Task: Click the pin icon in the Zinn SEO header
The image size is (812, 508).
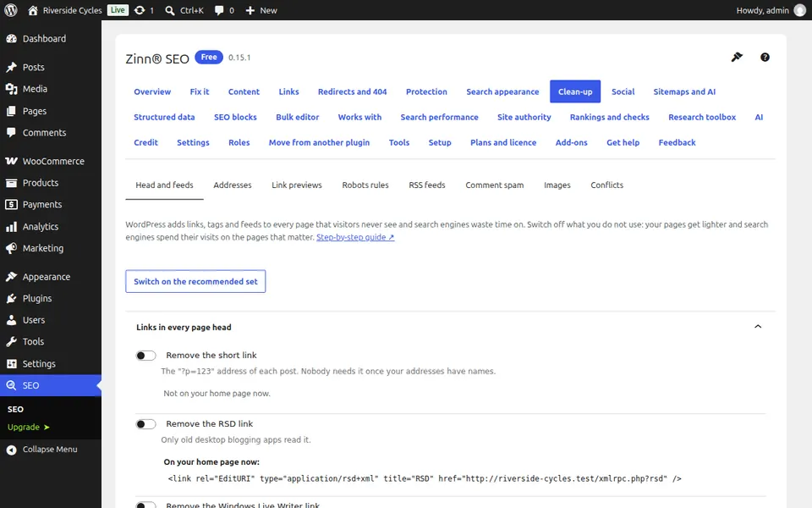Action: (x=737, y=57)
